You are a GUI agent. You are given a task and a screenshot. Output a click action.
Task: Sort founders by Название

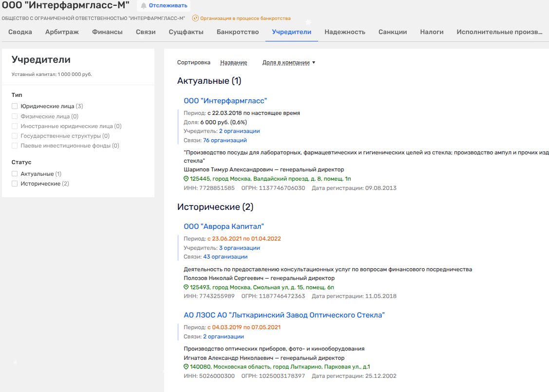(233, 62)
